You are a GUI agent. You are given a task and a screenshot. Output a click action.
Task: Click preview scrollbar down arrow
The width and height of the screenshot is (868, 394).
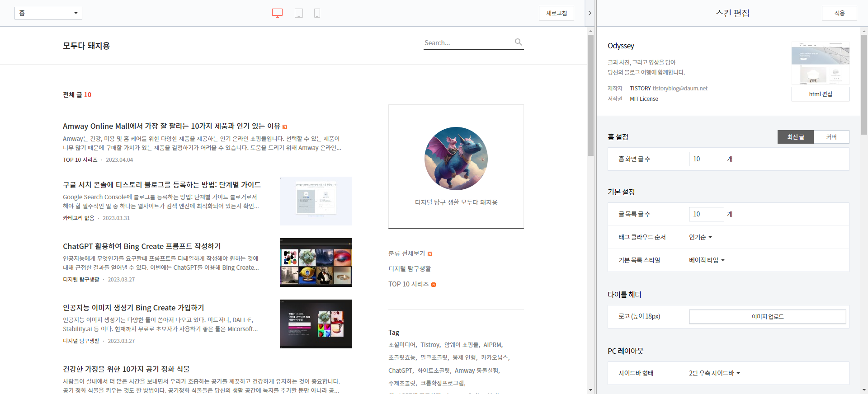coord(590,390)
